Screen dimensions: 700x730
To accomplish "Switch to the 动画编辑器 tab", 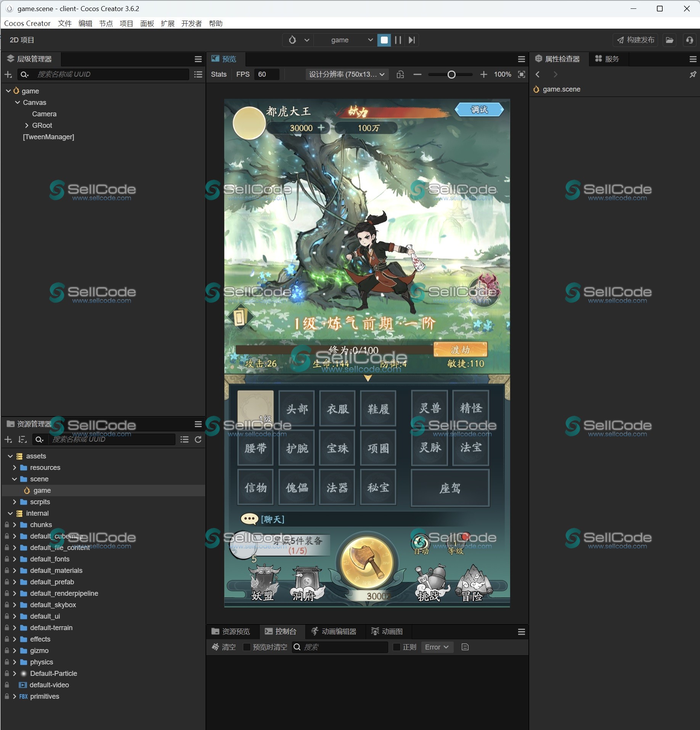I will tap(334, 632).
